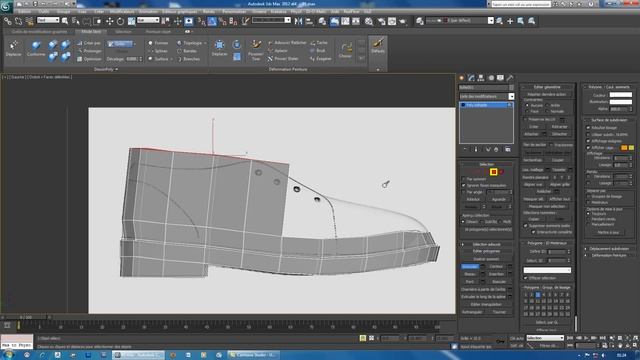Click the Détacher button
The image size is (640, 360).
click(559, 134)
